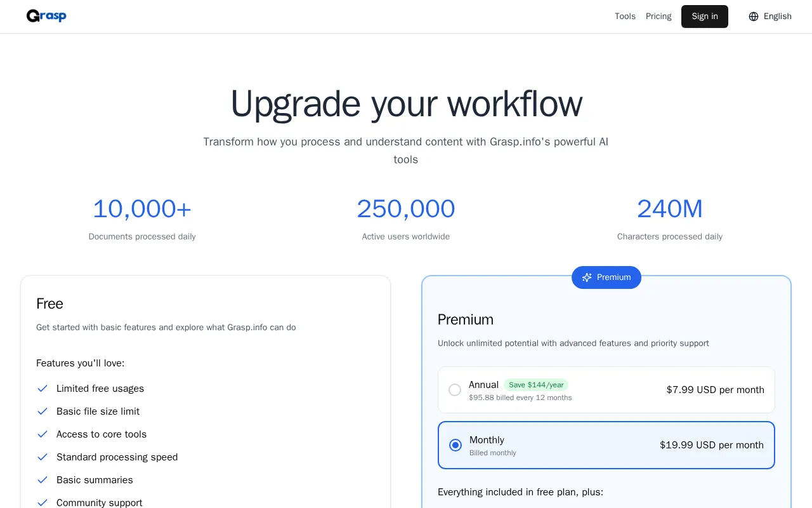Image resolution: width=812 pixels, height=508 pixels.
Task: Click the Free plan title
Action: [x=49, y=304]
